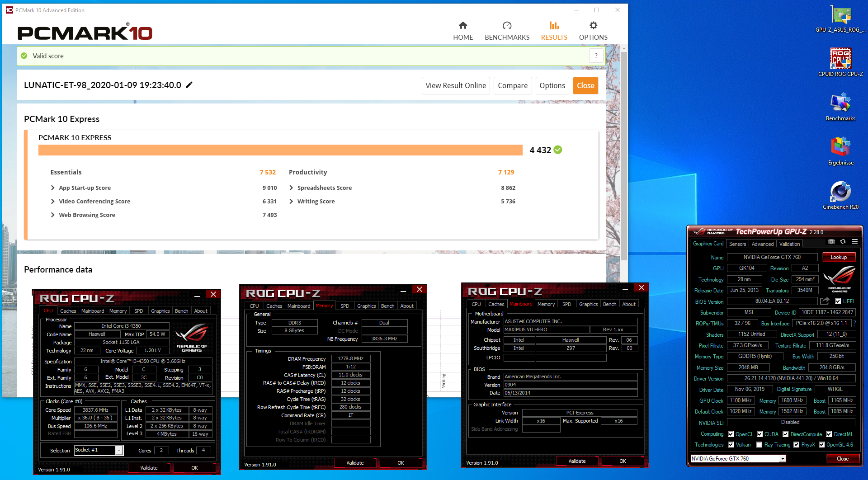
Task: Click ROG logo in CPU-Z CPU window
Action: coord(192,338)
